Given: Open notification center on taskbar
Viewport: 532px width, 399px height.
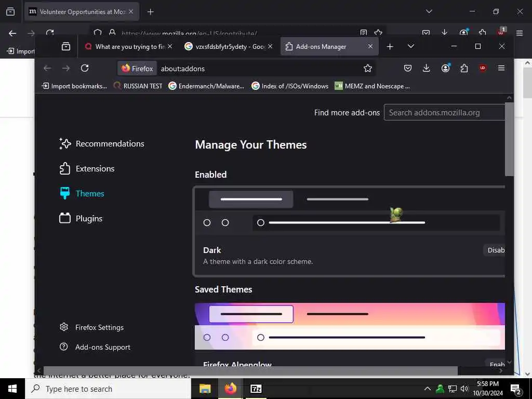Looking at the screenshot, I should 516,389.
